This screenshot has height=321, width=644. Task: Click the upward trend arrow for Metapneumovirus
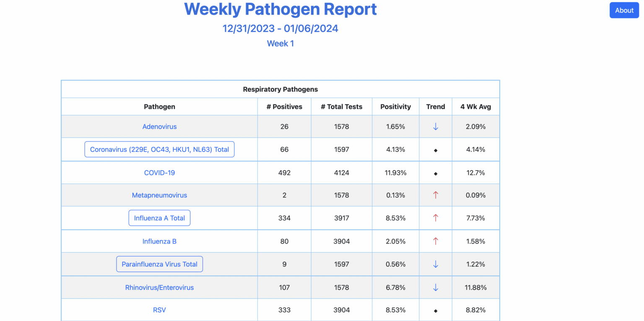[435, 195]
